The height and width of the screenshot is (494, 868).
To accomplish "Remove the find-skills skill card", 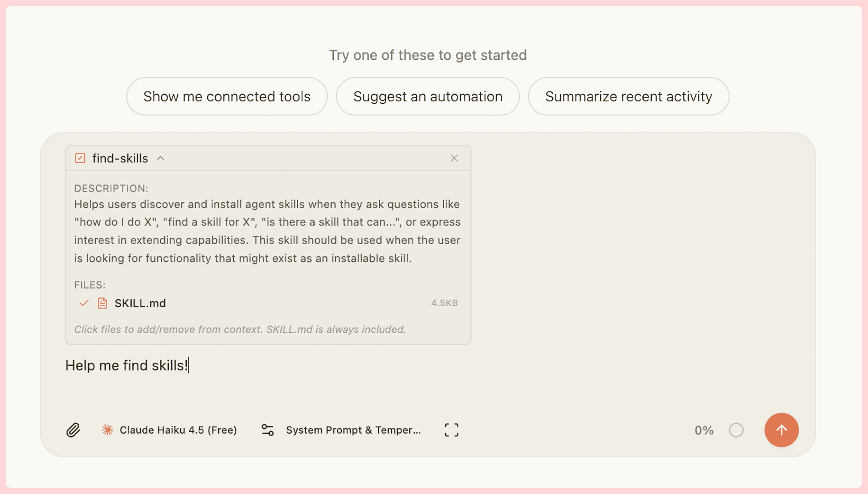I will pos(454,158).
